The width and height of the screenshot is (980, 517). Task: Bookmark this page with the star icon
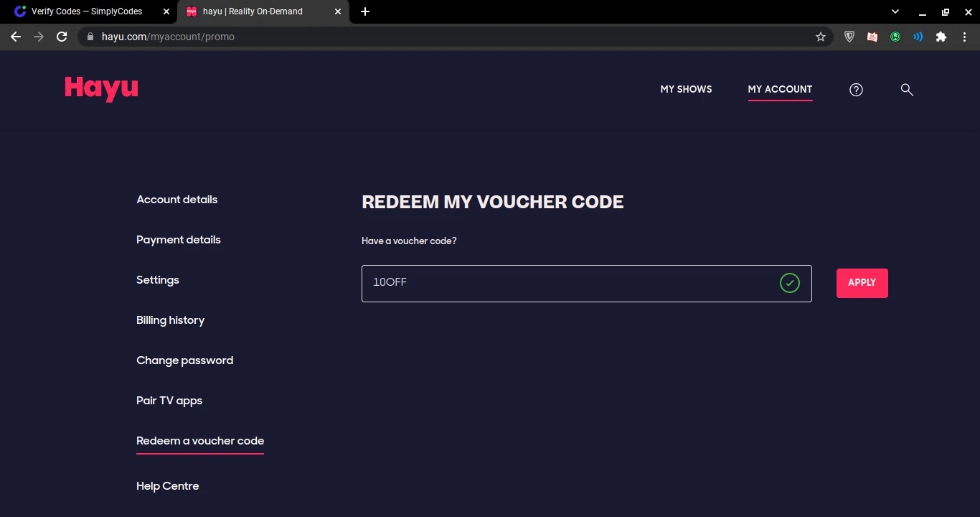tap(821, 37)
